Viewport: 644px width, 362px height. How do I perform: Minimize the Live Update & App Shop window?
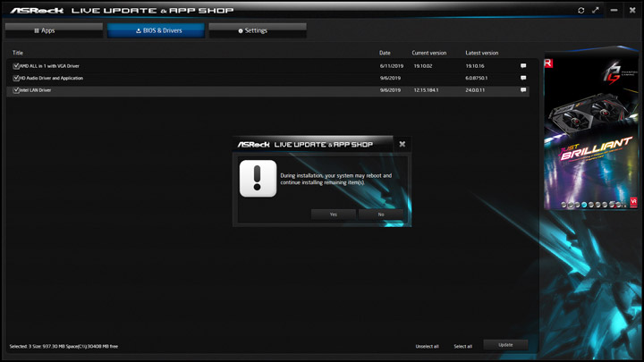point(614,10)
